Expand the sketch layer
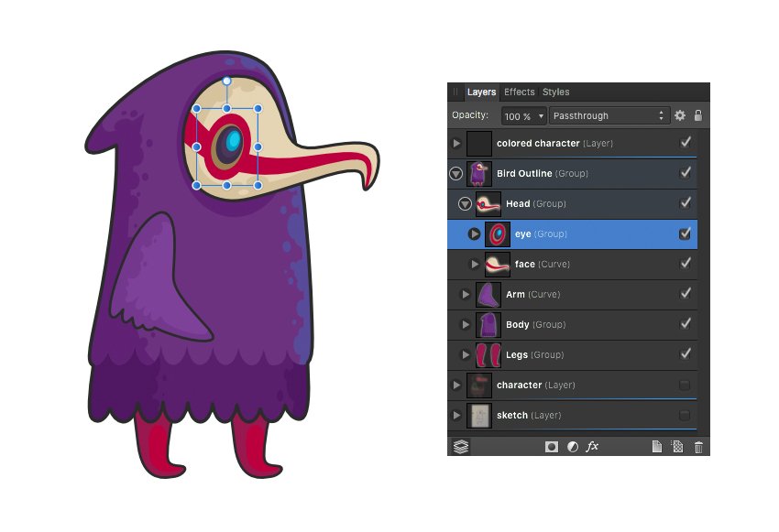 point(456,416)
